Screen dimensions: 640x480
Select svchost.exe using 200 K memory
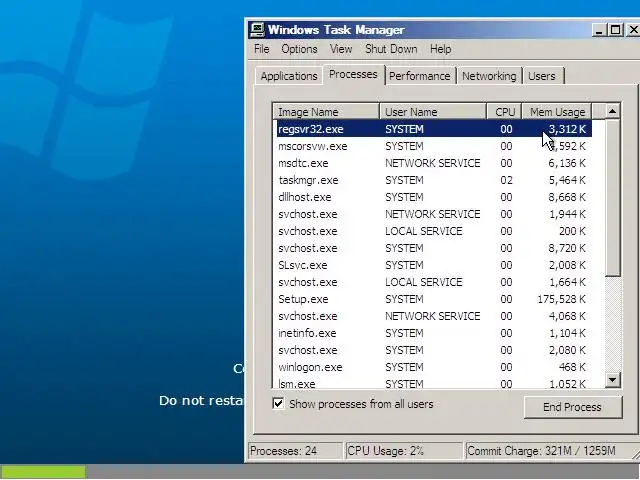point(434,231)
